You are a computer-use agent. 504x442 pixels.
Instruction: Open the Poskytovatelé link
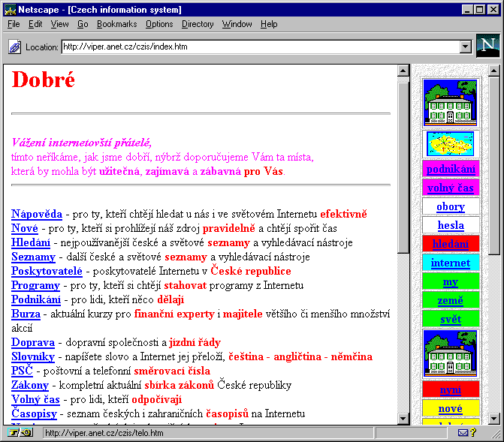tap(47, 271)
